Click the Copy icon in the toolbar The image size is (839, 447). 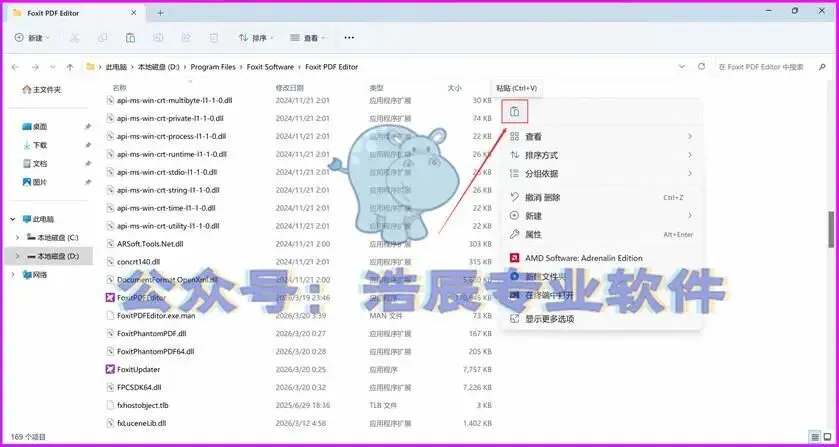(102, 38)
